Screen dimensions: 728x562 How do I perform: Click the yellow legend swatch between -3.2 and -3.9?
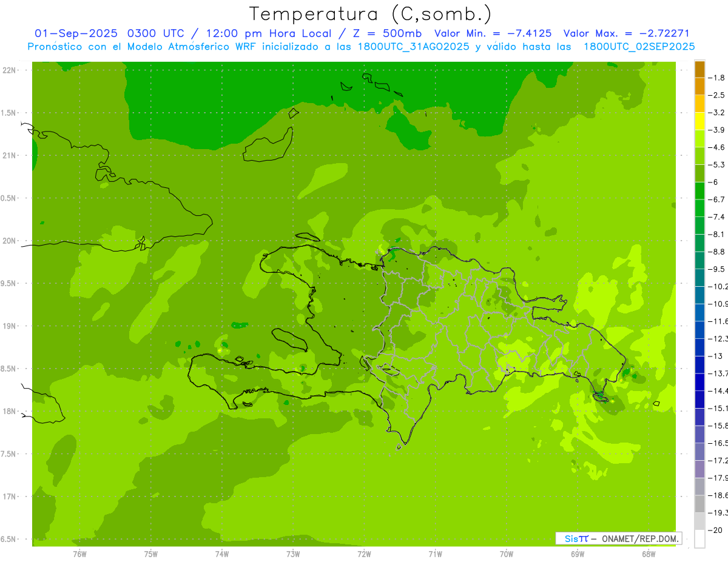[699, 121]
